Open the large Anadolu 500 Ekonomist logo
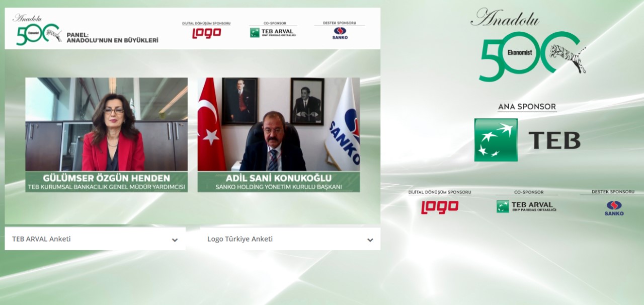 click(x=528, y=45)
